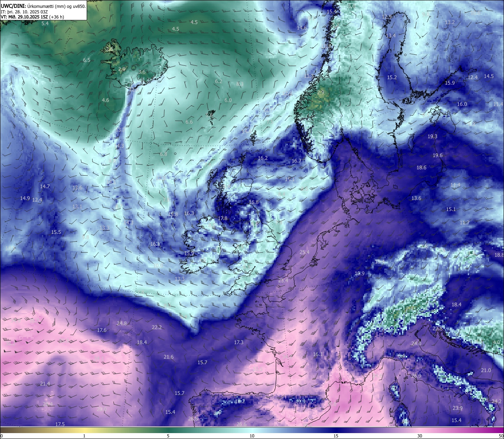Click the colorbar tick labeled 15
Image resolution: width=504 pixels, height=439 pixels.
point(336,436)
